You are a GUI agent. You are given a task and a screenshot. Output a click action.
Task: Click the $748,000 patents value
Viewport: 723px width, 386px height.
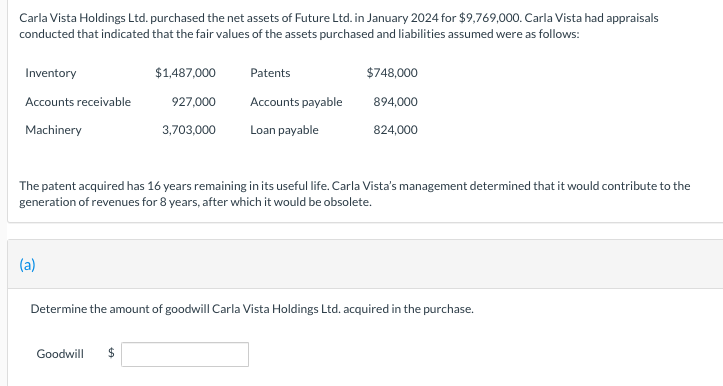tap(392, 73)
